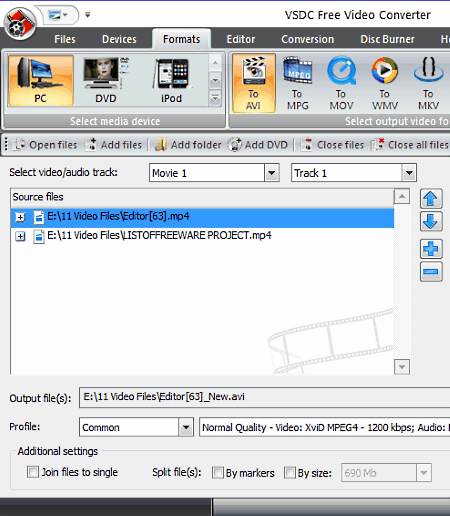The width and height of the screenshot is (450, 516).
Task: Click source list scrollbar up arrow
Action: click(x=402, y=196)
